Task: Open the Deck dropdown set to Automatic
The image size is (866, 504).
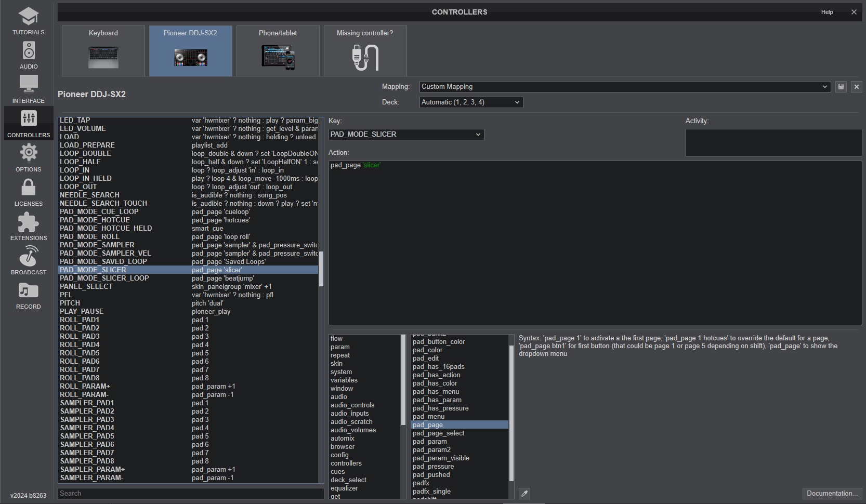Action: [471, 102]
